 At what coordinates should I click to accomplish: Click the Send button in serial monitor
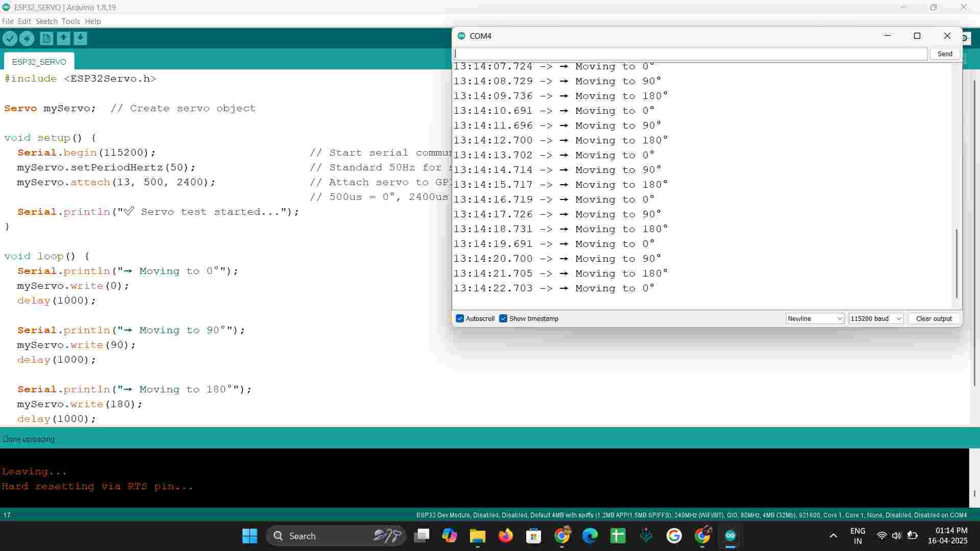pyautogui.click(x=945, y=54)
